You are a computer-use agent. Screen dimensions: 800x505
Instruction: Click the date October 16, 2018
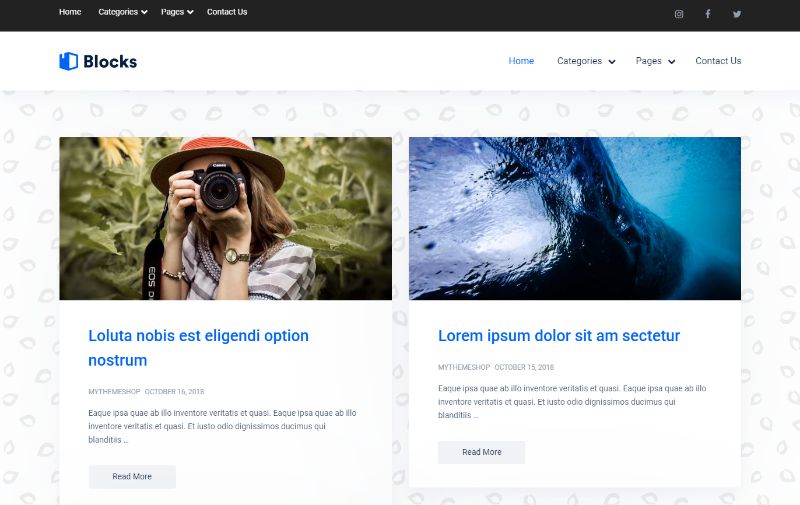click(174, 392)
